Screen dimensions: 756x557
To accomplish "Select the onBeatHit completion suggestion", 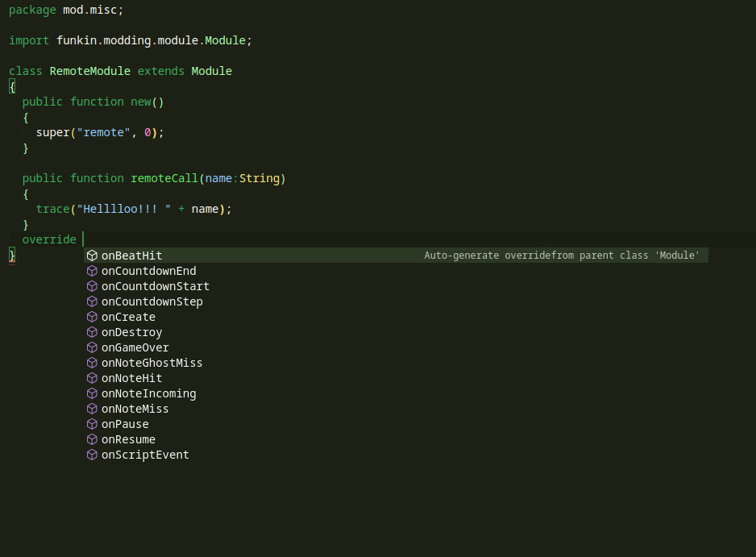I will [131, 256].
